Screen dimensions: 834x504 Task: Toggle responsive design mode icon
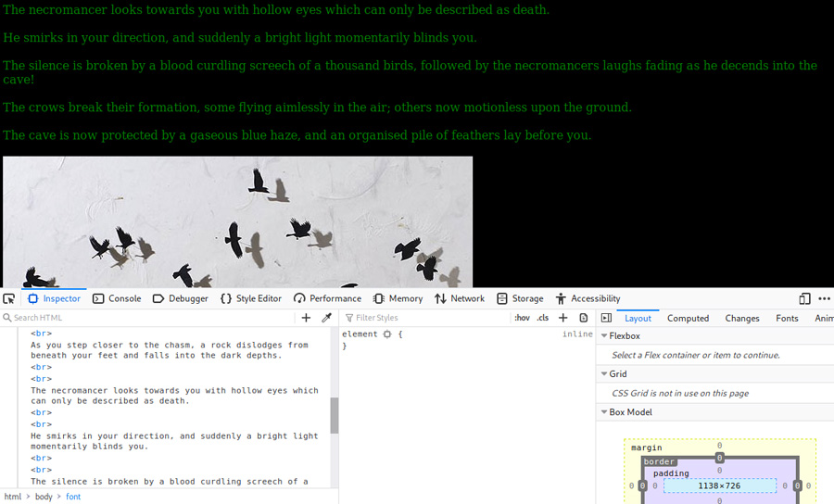click(804, 298)
